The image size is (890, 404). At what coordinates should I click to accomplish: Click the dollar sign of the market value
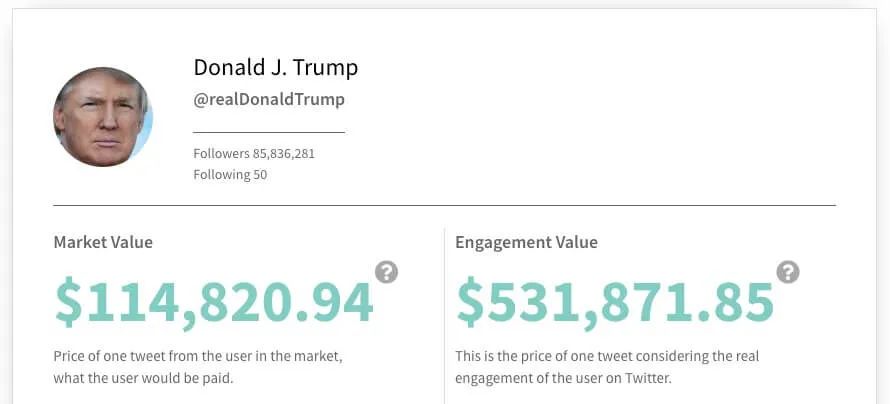click(68, 303)
